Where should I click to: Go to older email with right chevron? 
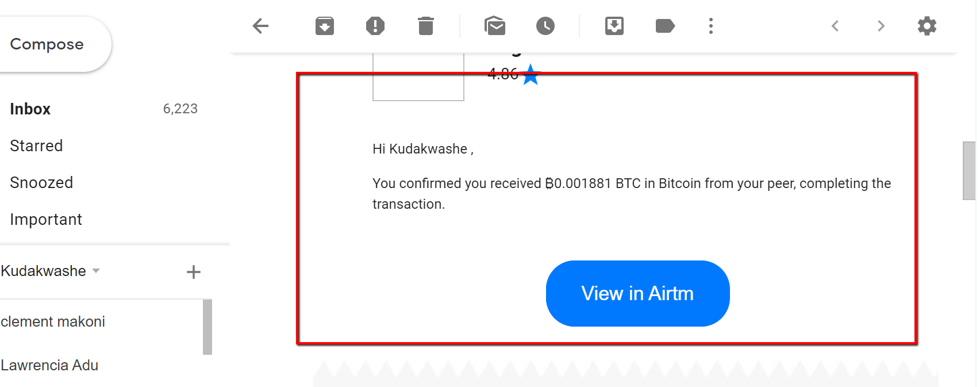(x=881, y=26)
